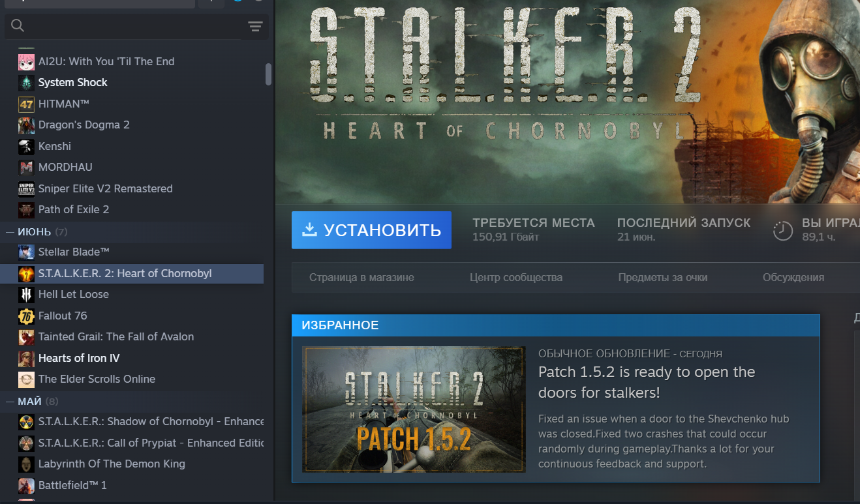Screen dimensions: 860x504
Task: Click the magnifier search icon
Action: tap(18, 25)
